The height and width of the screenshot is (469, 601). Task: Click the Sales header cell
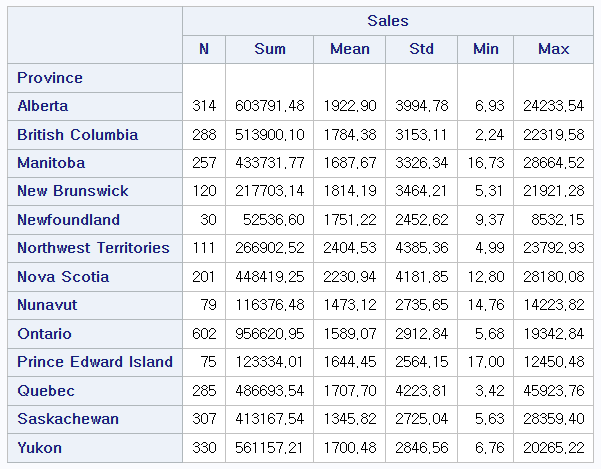pyautogui.click(x=388, y=21)
